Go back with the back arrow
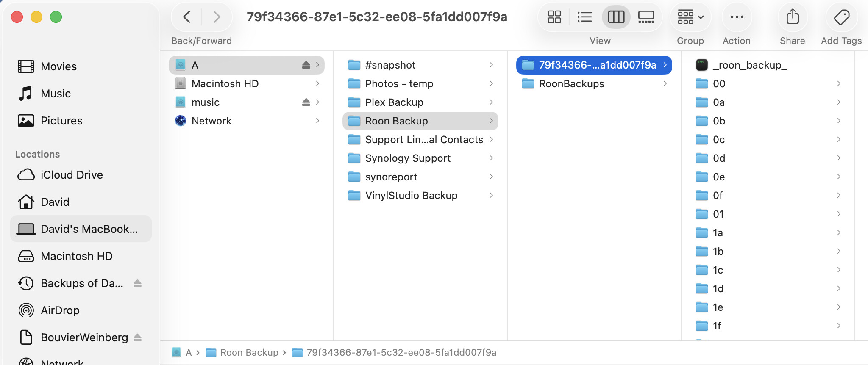This screenshot has width=868, height=365. [186, 17]
